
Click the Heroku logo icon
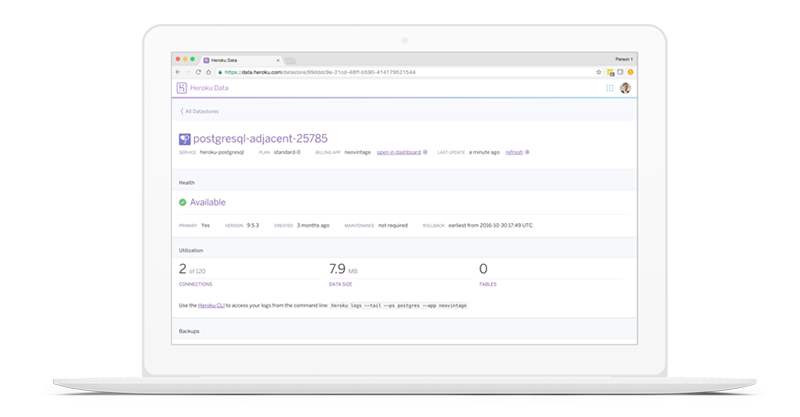tap(182, 88)
